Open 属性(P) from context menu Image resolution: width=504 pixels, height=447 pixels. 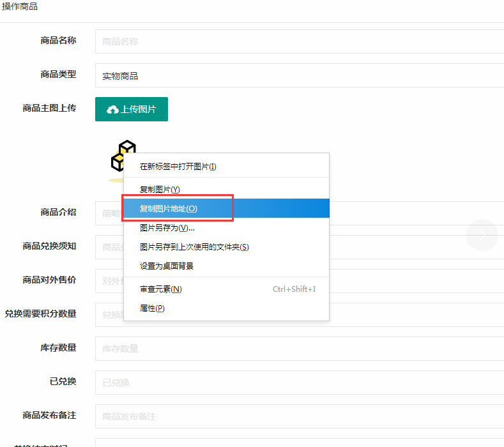click(226, 308)
